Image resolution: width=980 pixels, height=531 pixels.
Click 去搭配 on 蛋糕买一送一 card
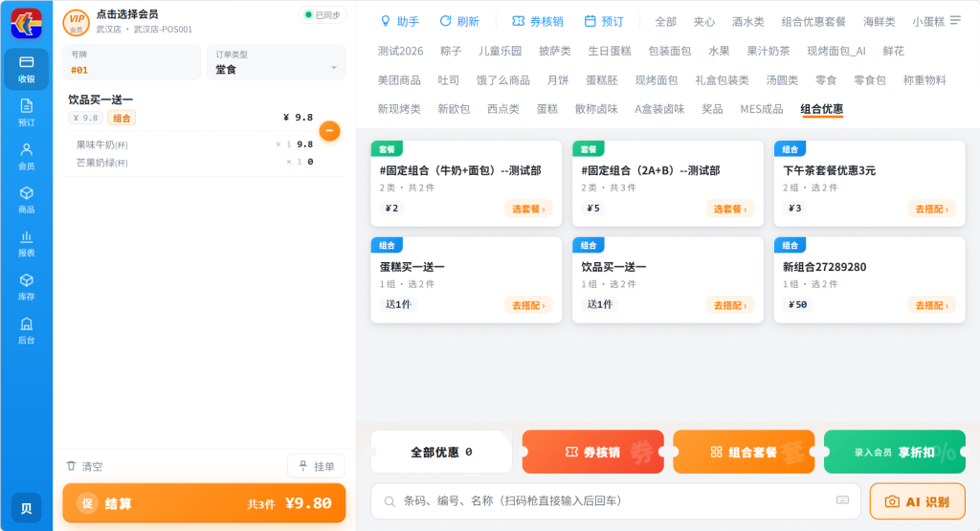528,305
